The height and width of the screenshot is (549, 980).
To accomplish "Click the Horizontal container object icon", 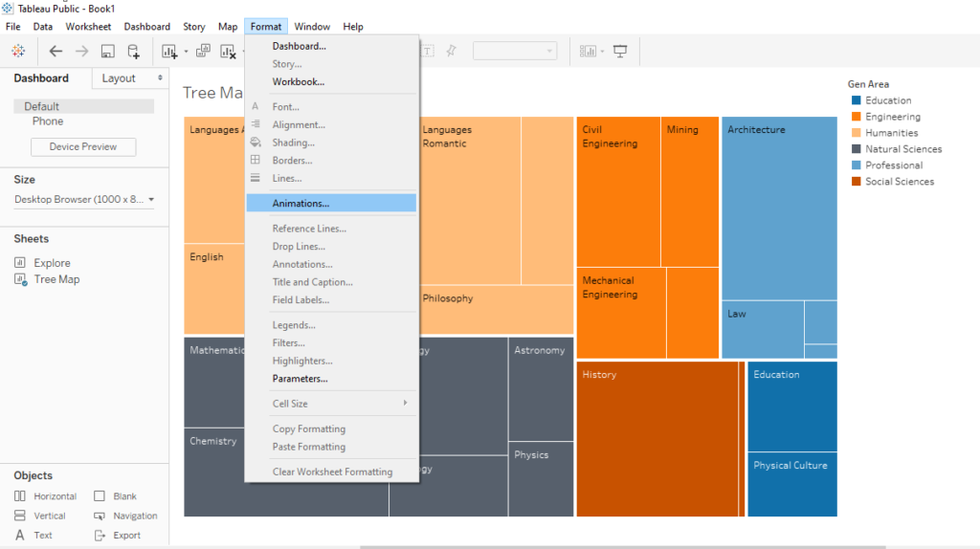I will coord(20,495).
